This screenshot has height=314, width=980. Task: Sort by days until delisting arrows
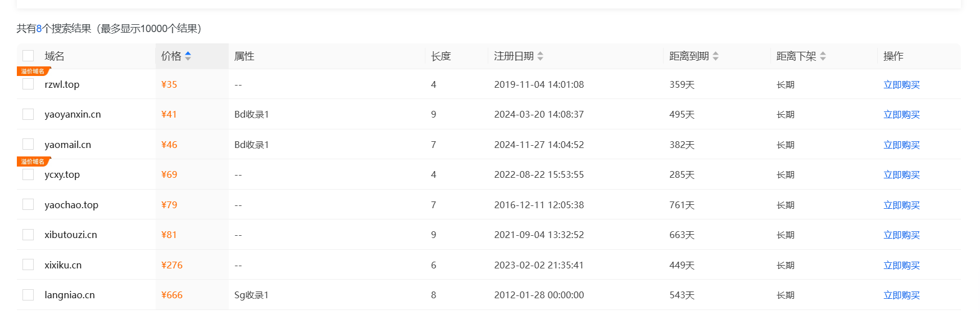[823, 56]
